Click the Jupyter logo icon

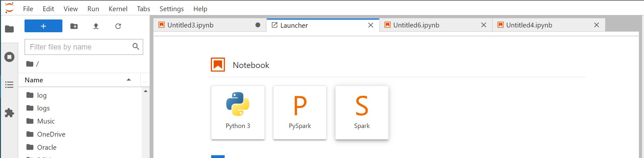click(x=10, y=8)
